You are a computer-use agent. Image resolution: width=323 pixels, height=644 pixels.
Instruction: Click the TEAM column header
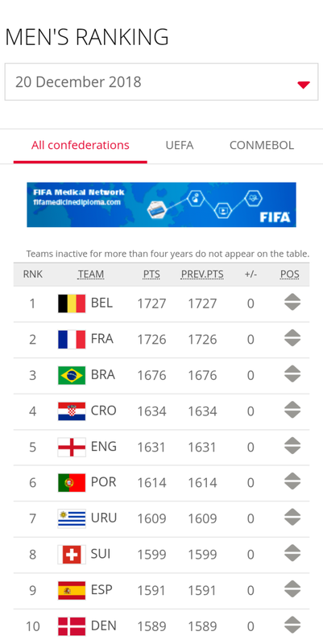[91, 275]
